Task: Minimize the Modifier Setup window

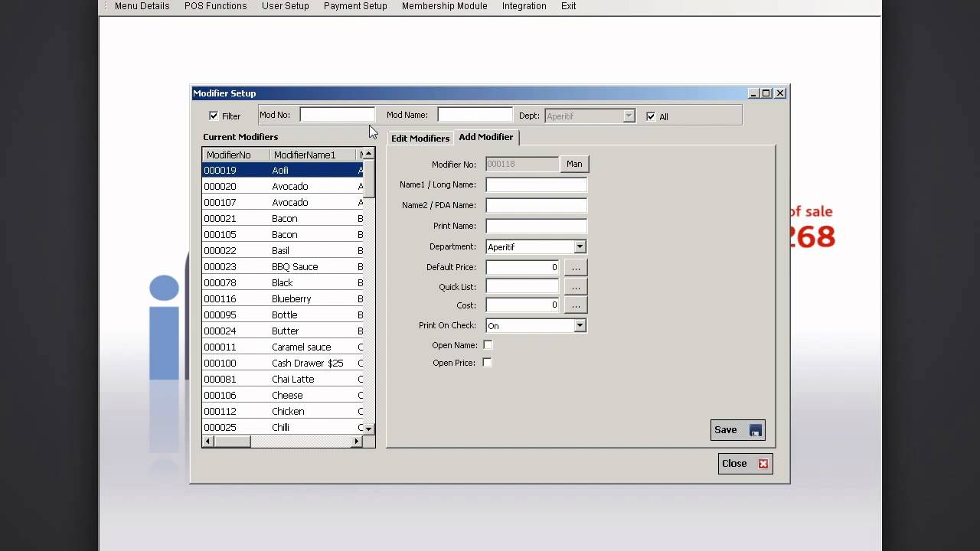Action: coord(753,93)
